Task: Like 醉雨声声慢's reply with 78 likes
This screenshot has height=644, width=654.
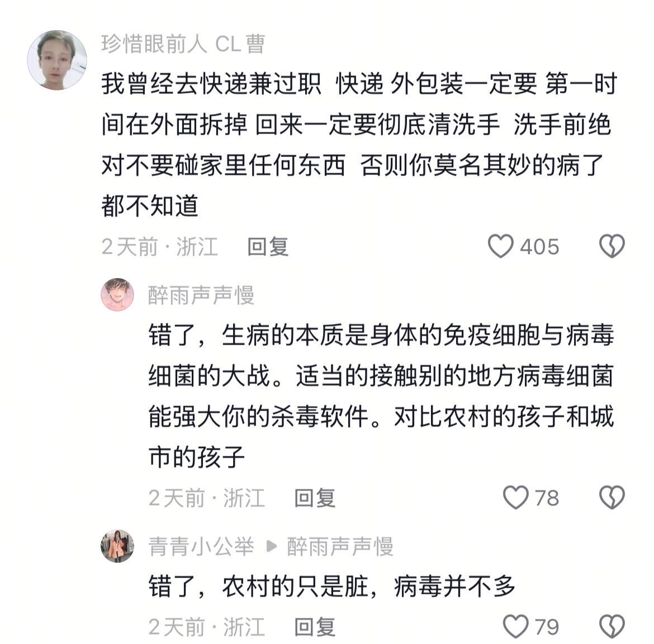Action: click(x=515, y=497)
